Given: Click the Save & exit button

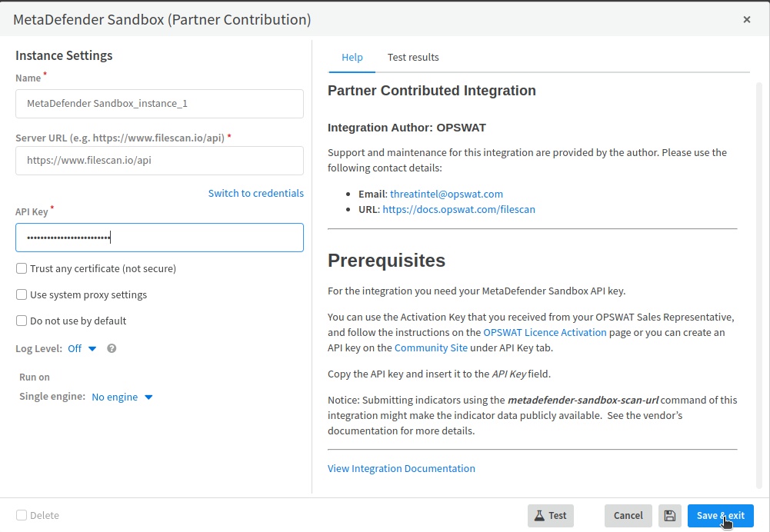Looking at the screenshot, I should 721,516.
